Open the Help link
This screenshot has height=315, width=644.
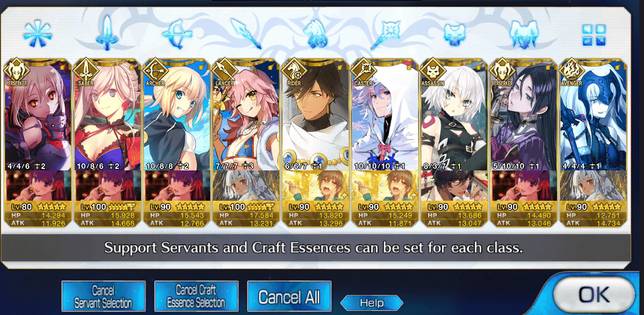[372, 303]
